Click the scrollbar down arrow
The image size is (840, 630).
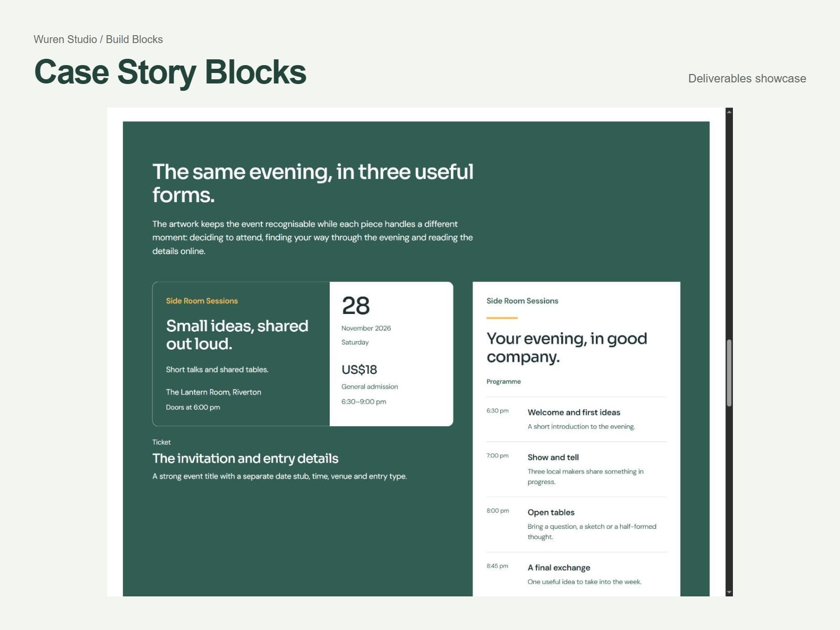pos(729,592)
